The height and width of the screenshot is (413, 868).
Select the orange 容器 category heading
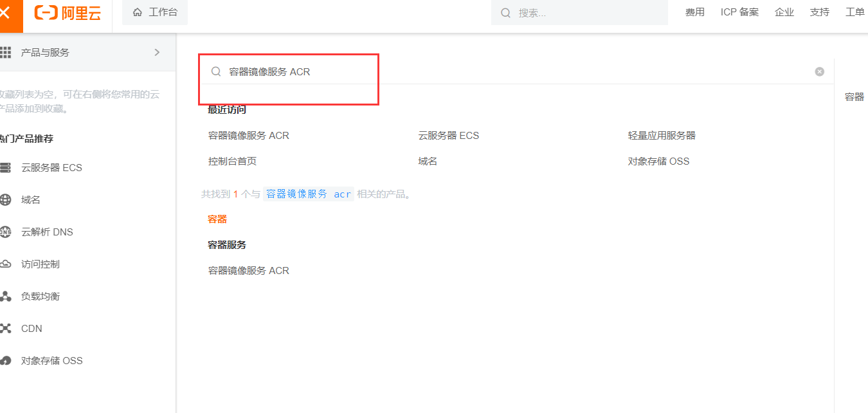[217, 219]
